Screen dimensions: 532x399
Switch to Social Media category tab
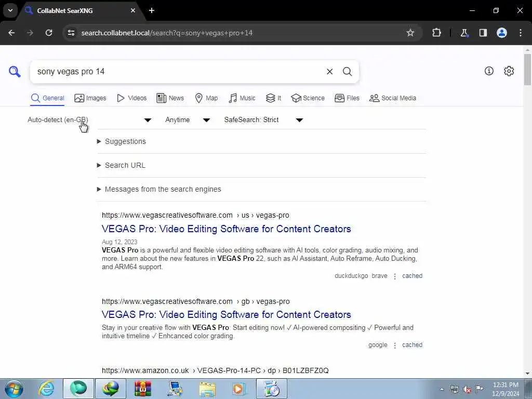tap(393, 98)
